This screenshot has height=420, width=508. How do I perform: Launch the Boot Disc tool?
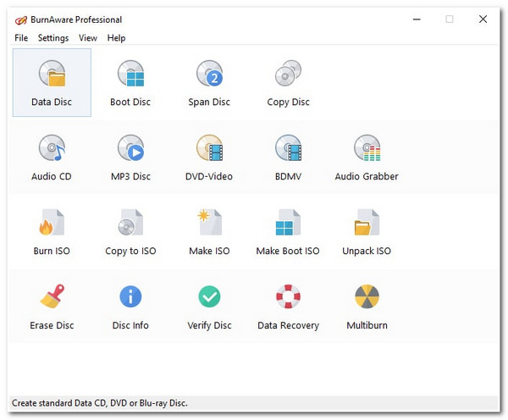[130, 83]
